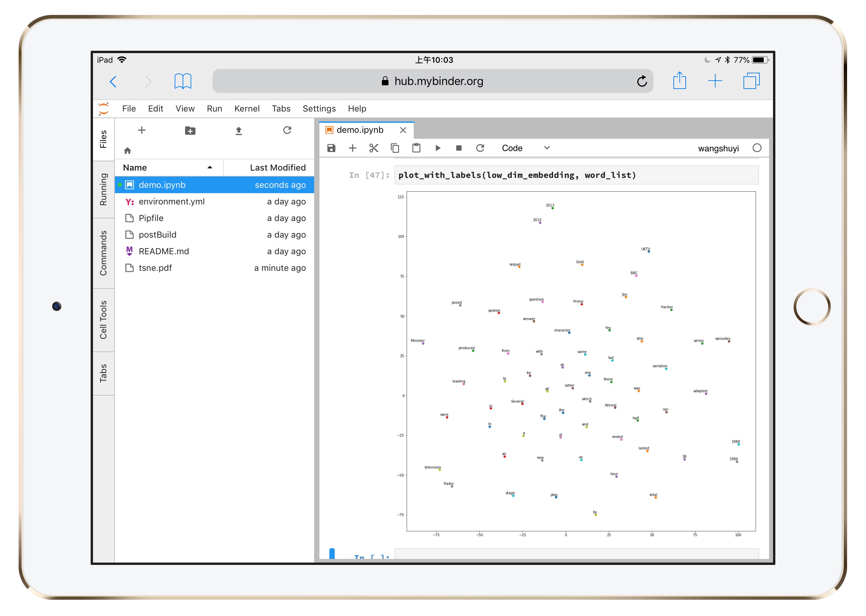This screenshot has height=616, width=866.
Task: Paste cell from the clipboard
Action: click(416, 148)
